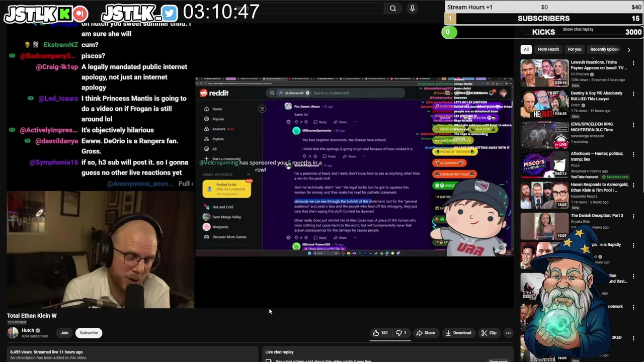Select the For you filter chip
The height and width of the screenshot is (362, 644).
[x=575, y=49]
